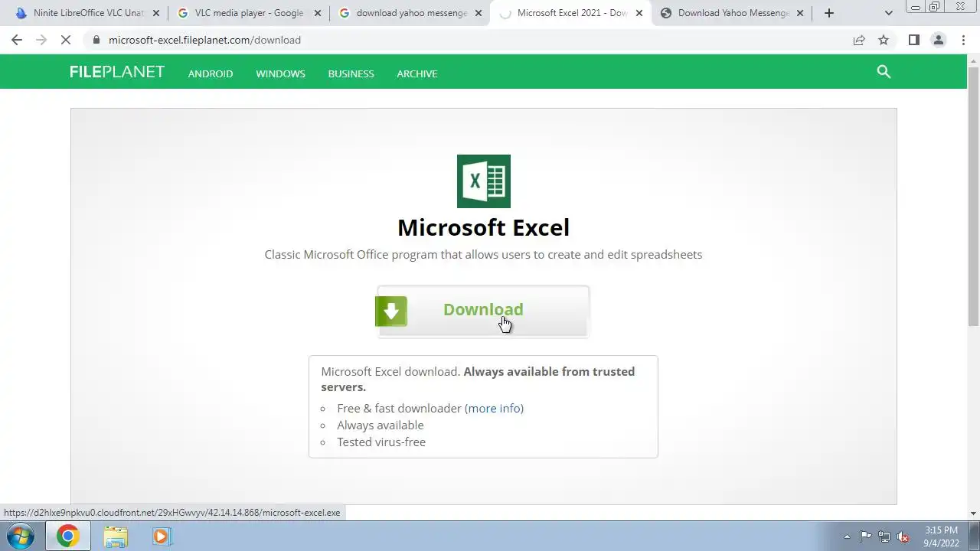Click 'Tested virus-free' text
Screen dimensions: 980x551
381,442
